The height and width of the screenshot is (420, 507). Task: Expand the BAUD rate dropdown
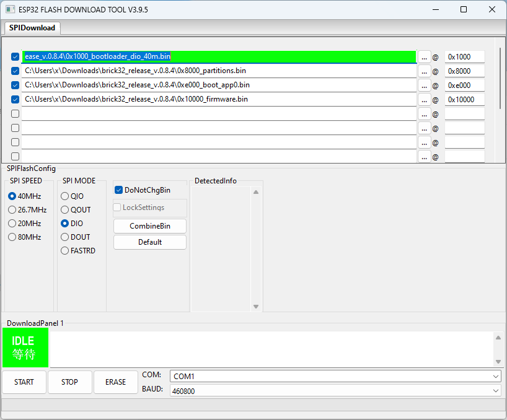pos(335,391)
